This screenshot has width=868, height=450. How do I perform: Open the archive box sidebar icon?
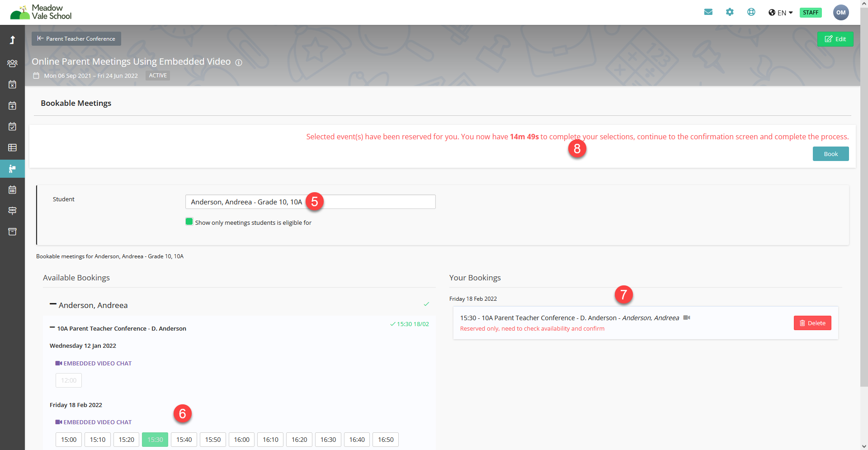tap(12, 232)
